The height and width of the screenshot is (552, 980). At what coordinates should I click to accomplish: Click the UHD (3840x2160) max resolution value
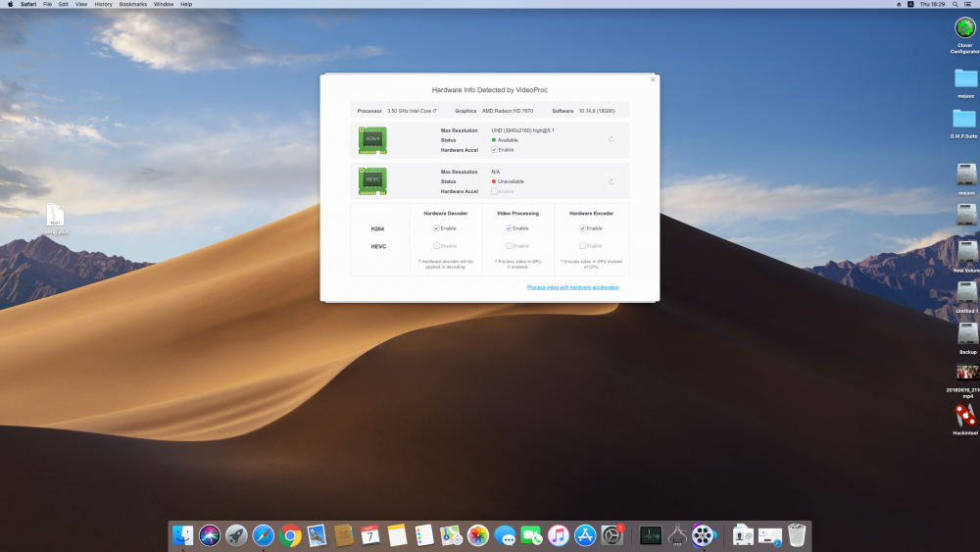coord(522,130)
